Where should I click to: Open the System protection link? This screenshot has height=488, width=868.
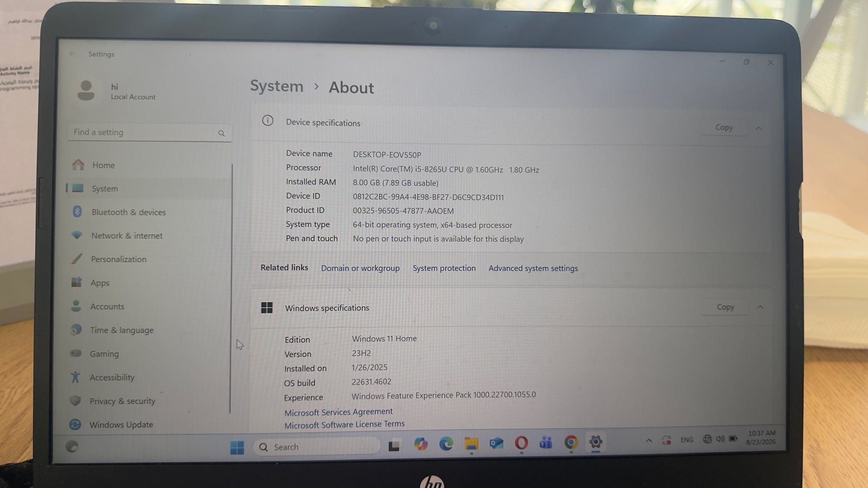444,268
